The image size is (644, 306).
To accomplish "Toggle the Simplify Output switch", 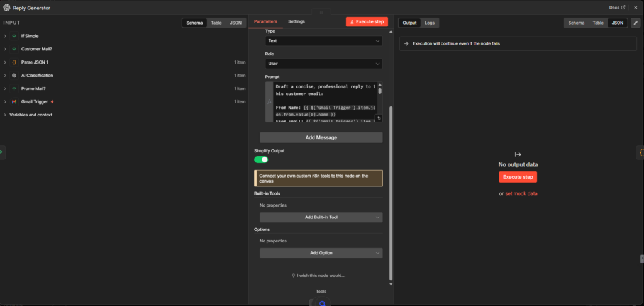I will click(261, 159).
